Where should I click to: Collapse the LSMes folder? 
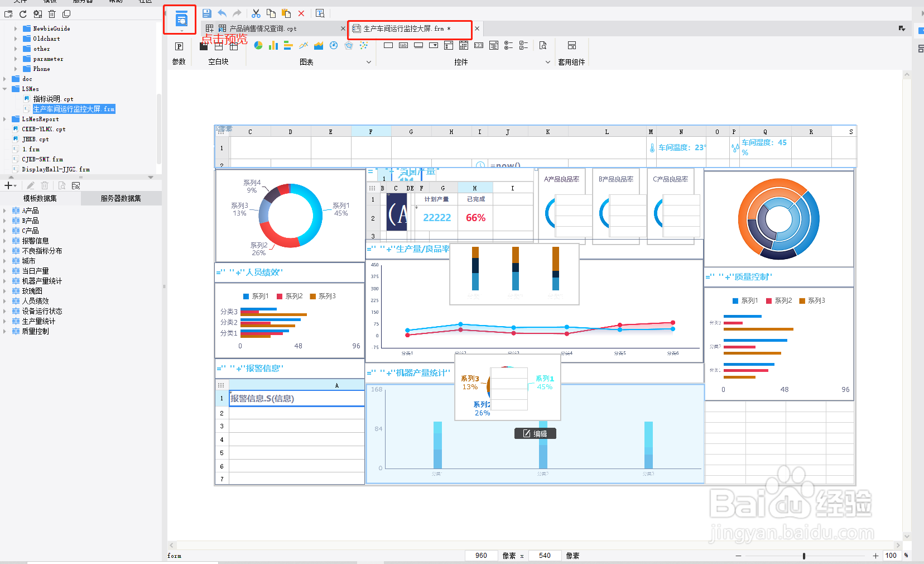[5, 89]
